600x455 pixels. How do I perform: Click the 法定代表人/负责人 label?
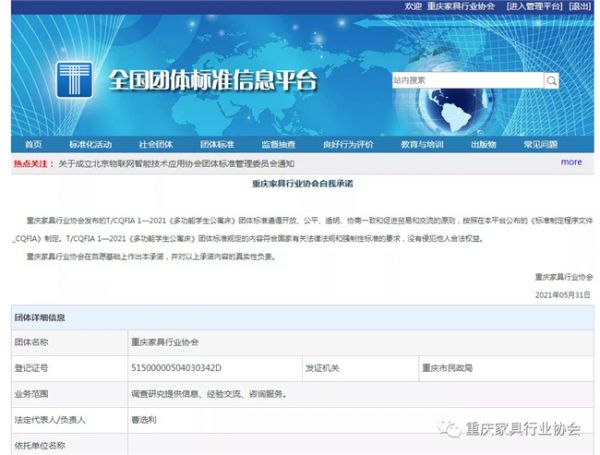click(50, 420)
